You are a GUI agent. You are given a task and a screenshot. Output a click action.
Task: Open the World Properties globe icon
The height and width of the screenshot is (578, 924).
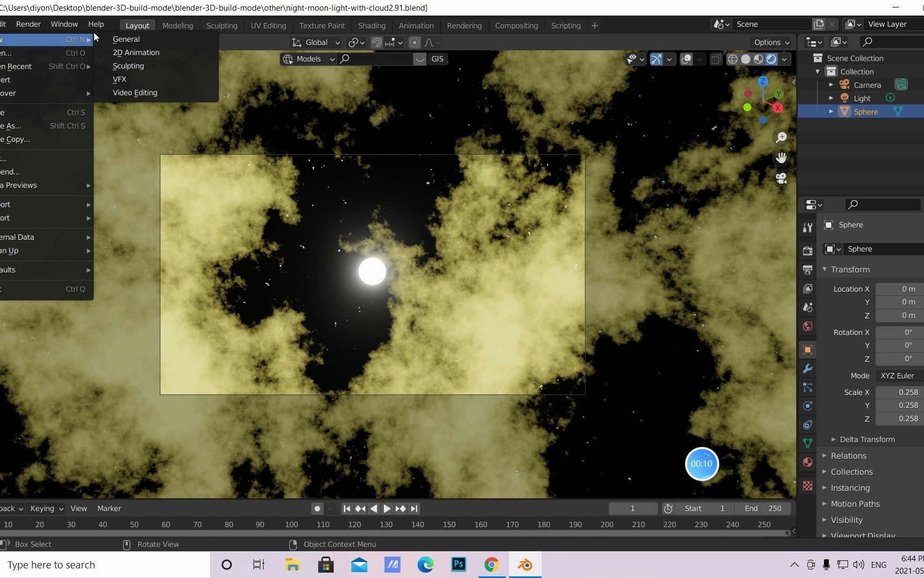[807, 326]
